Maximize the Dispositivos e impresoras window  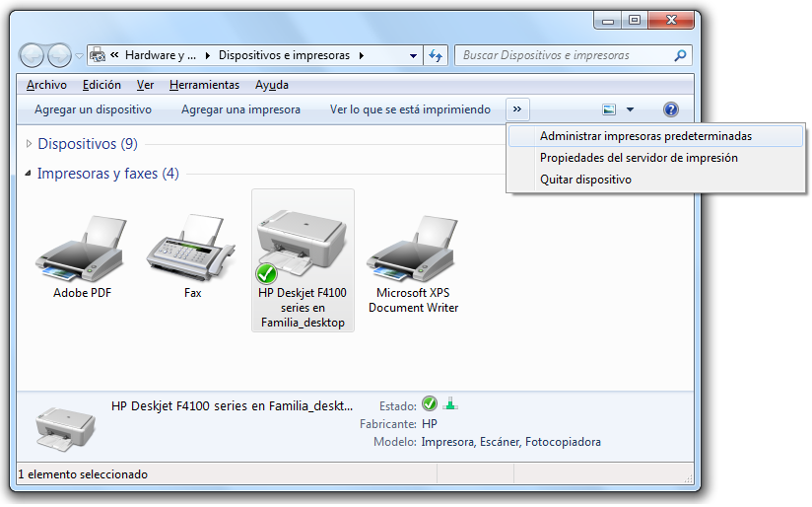[635, 21]
